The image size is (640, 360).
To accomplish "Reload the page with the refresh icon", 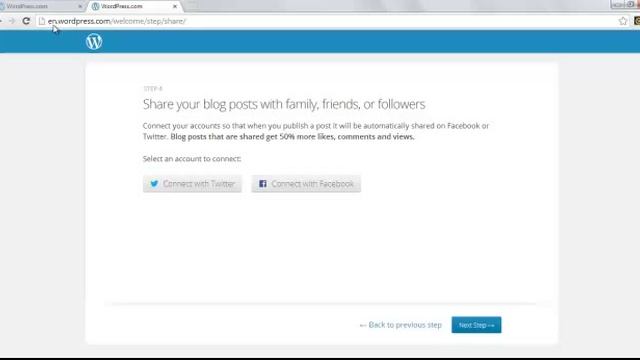I will pos(26,21).
